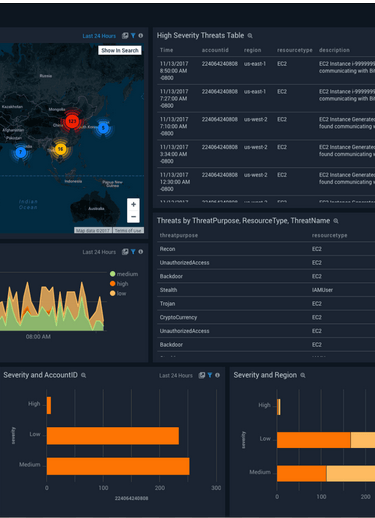Image resolution: width=375 pixels, height=518 pixels.
Task: Sort ThreatPurpose table by resourcetype column
Action: [x=329, y=235]
